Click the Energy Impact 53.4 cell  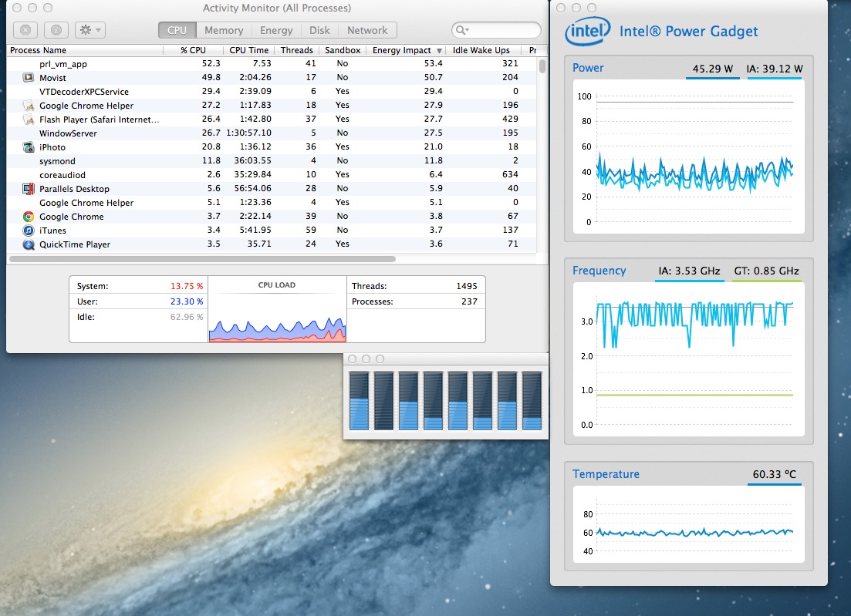(433, 63)
